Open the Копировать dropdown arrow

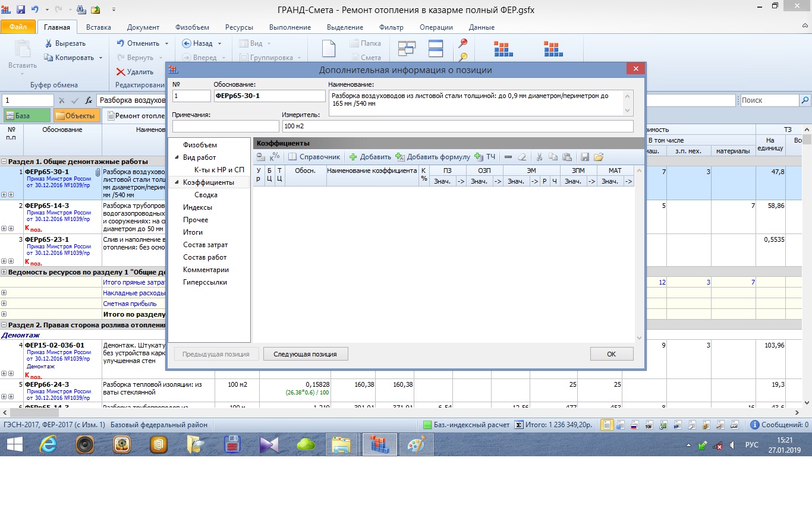(100, 58)
